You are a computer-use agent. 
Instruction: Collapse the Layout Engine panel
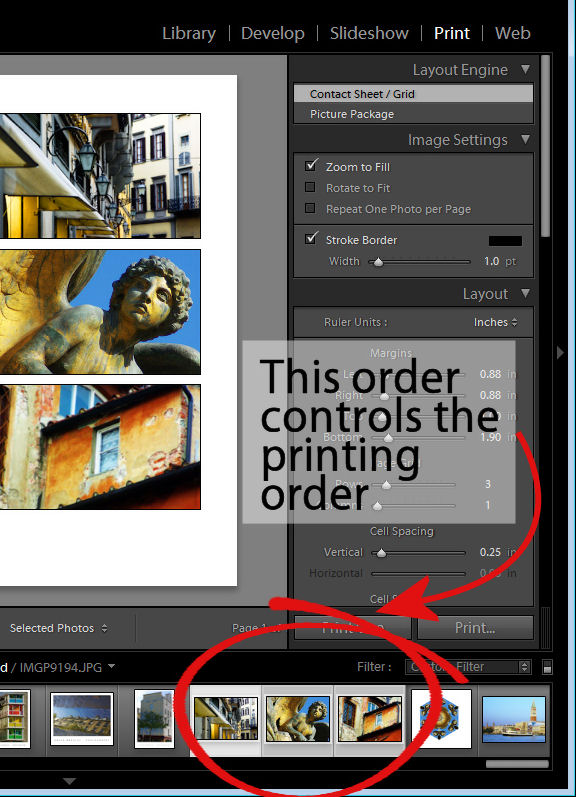525,69
